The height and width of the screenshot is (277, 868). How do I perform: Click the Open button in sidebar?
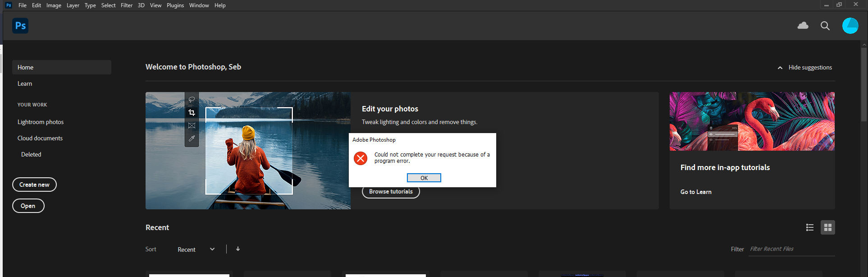click(28, 206)
